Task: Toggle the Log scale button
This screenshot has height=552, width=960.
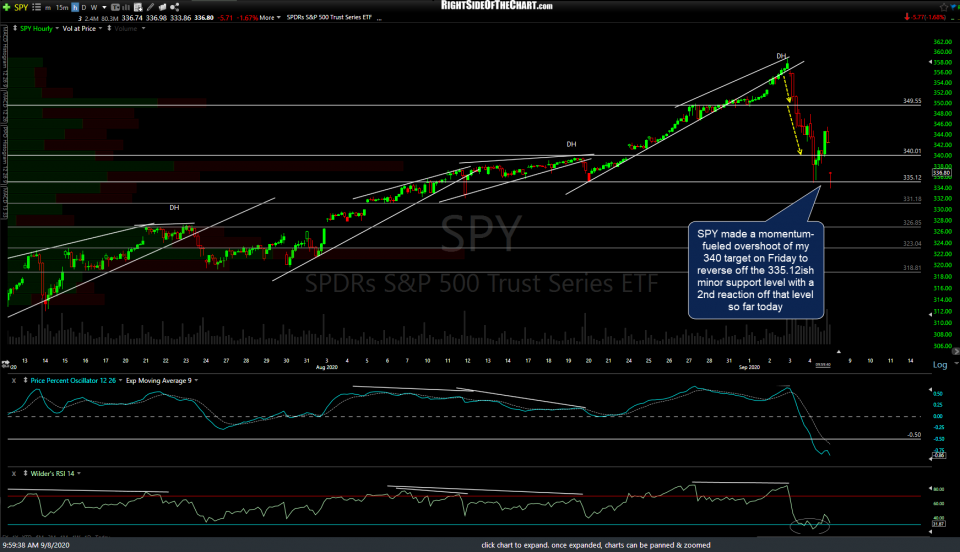Action: coord(940,365)
